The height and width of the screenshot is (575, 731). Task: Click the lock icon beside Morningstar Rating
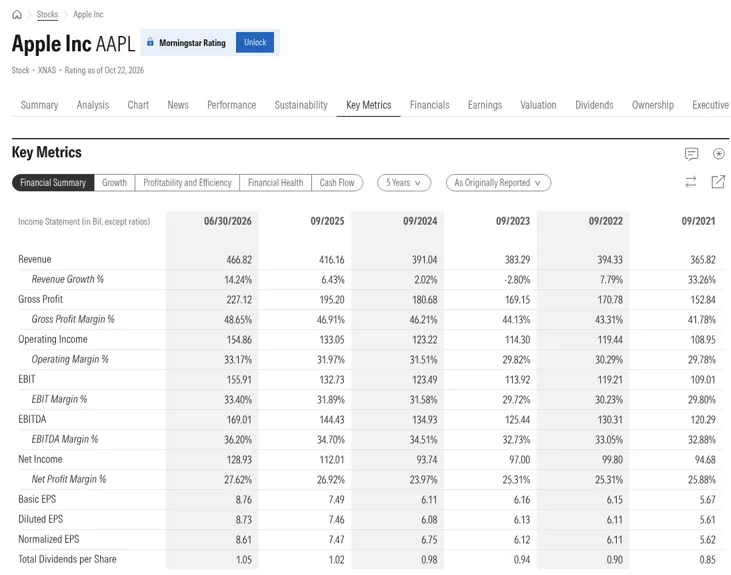(x=150, y=42)
